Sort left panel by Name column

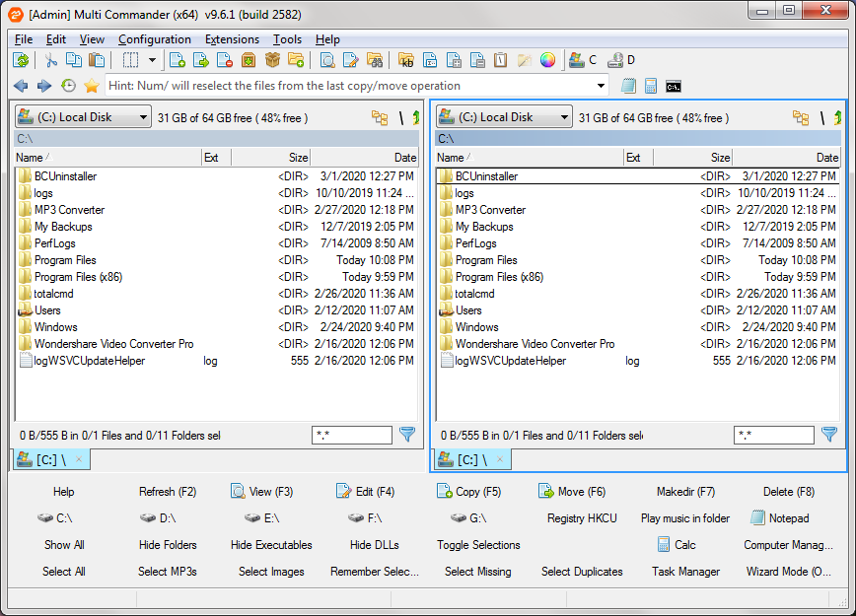point(108,158)
